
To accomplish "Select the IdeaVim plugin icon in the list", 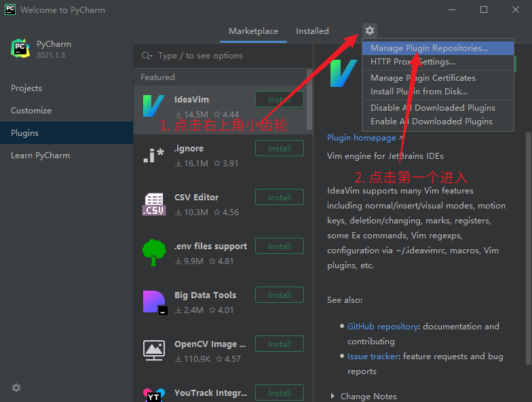I will pos(154,106).
